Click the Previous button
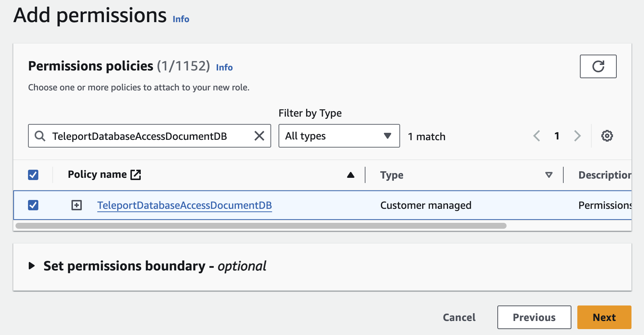Viewport: 644px width, 335px height. pyautogui.click(x=534, y=317)
